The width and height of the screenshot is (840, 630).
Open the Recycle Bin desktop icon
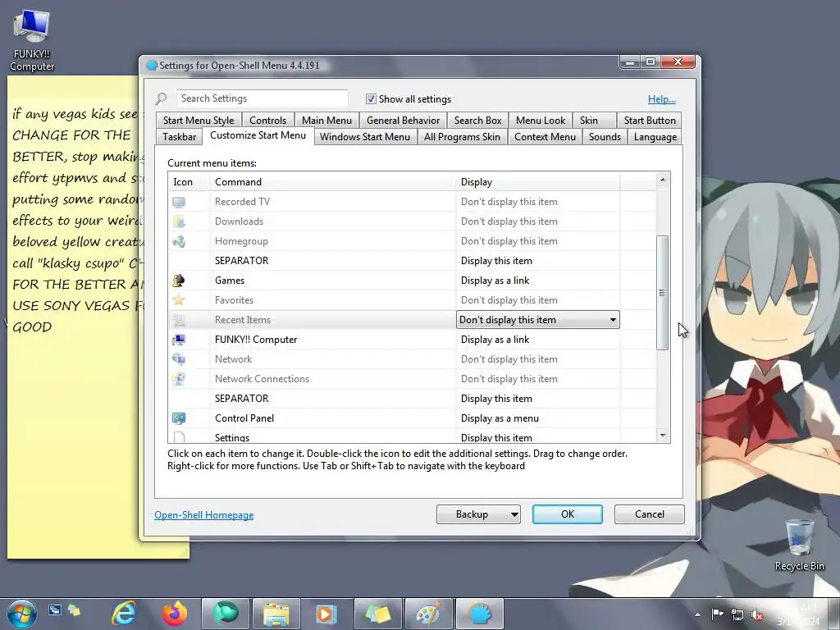pyautogui.click(x=799, y=545)
